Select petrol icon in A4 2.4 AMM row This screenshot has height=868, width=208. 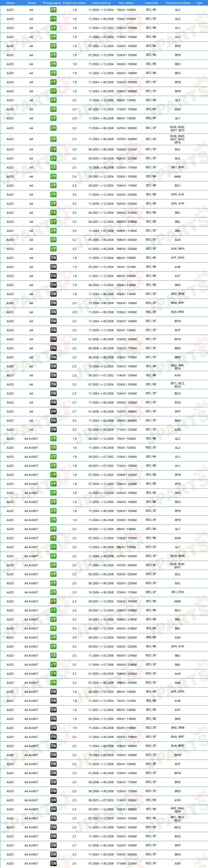coord(53,177)
